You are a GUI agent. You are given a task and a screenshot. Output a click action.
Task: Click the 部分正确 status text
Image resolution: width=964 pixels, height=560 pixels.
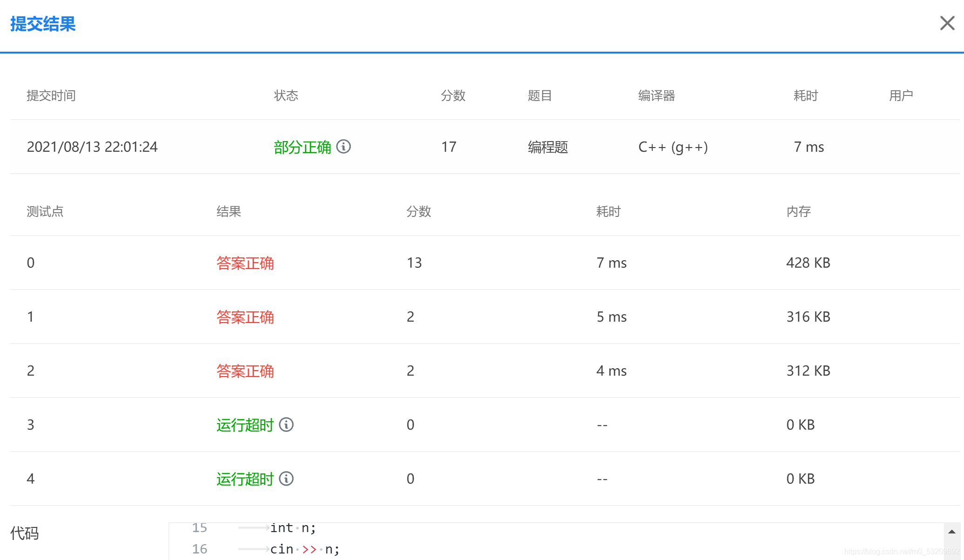point(302,147)
